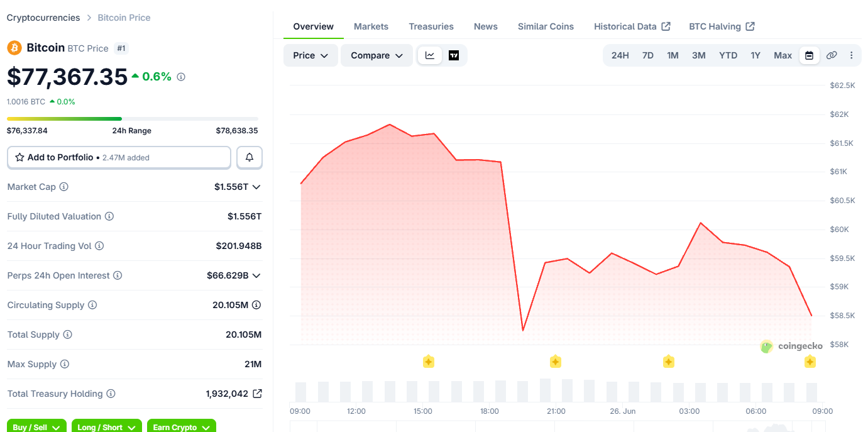Viewport: 868px width, 432px height.
Task: Click news marker near 03:00
Action: tap(669, 362)
